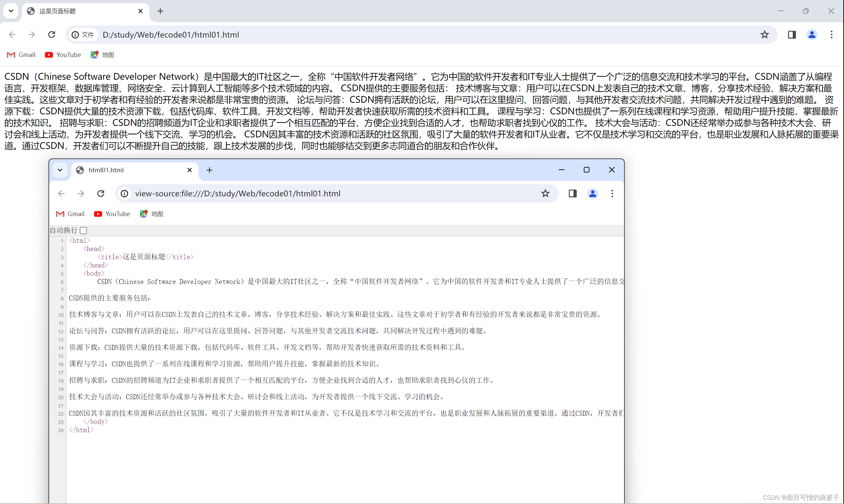Open side panel in view-source window

point(572,194)
